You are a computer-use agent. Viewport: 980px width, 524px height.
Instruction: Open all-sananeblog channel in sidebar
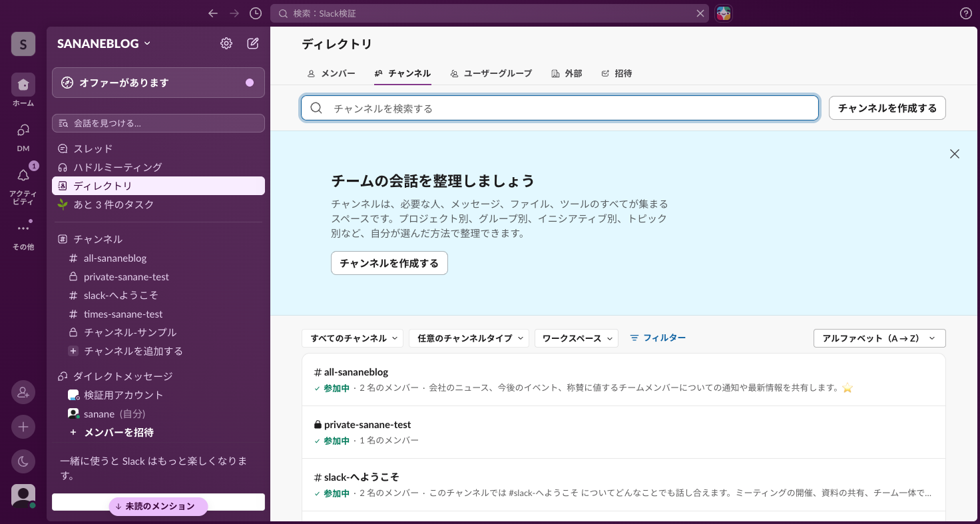coord(158,258)
